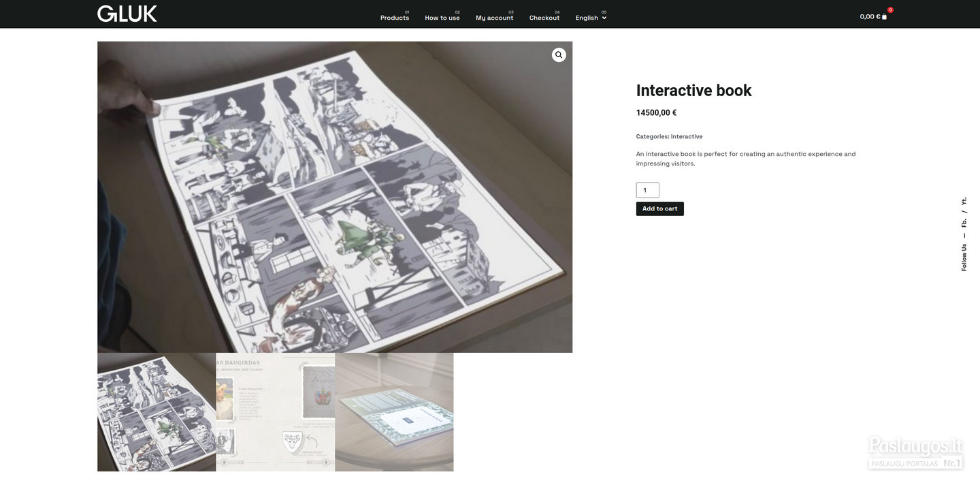Open the Products menu

(395, 18)
